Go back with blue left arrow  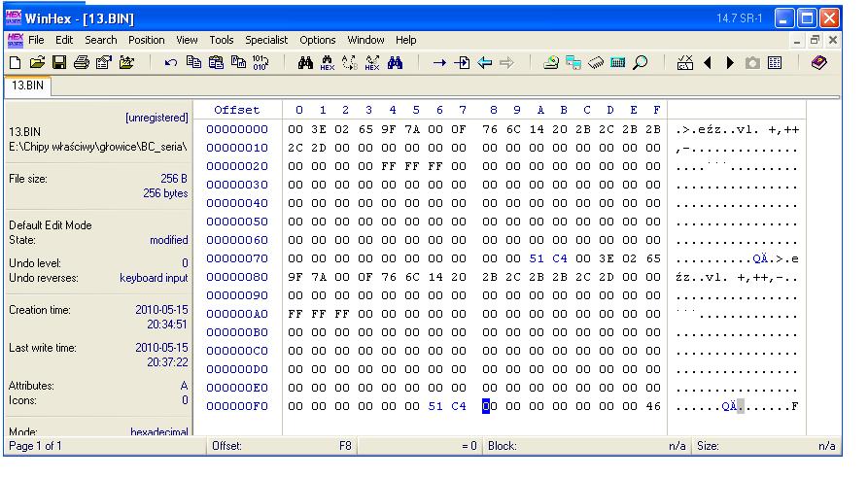pos(484,62)
